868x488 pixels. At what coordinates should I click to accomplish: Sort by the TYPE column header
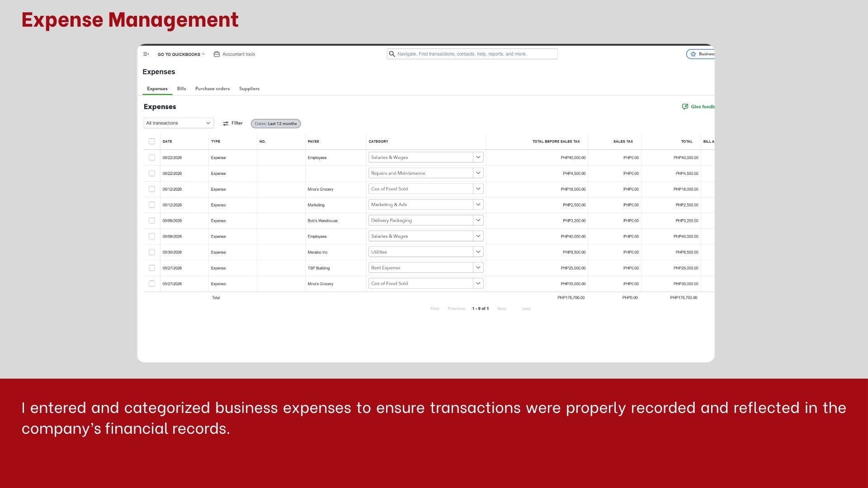click(x=216, y=141)
